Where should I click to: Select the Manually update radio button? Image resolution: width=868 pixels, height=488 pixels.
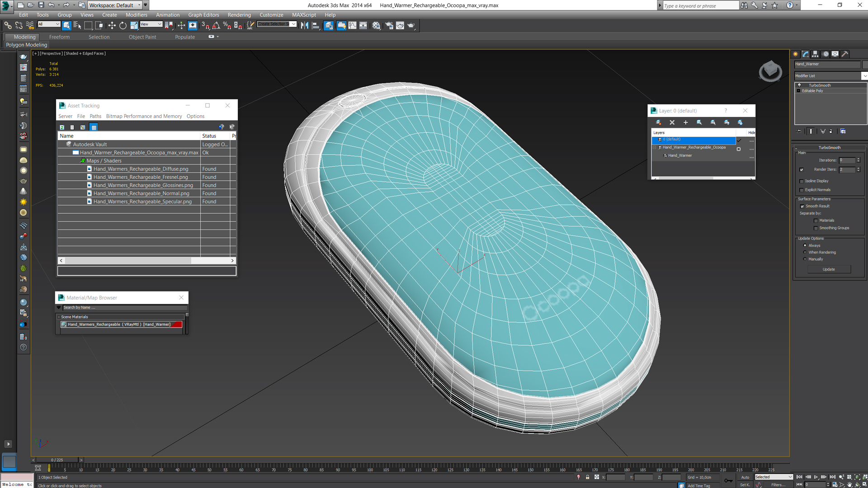pyautogui.click(x=805, y=259)
